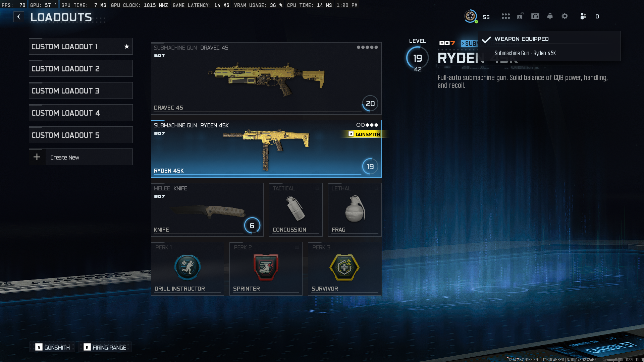Click the Ryden 45K weapon XP progress bar
The width and height of the screenshot is (644, 362).
pyautogui.click(x=257, y=174)
